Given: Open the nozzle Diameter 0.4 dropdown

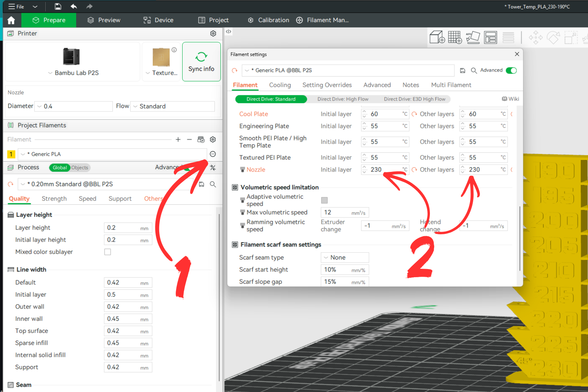Looking at the screenshot, I should [74, 106].
